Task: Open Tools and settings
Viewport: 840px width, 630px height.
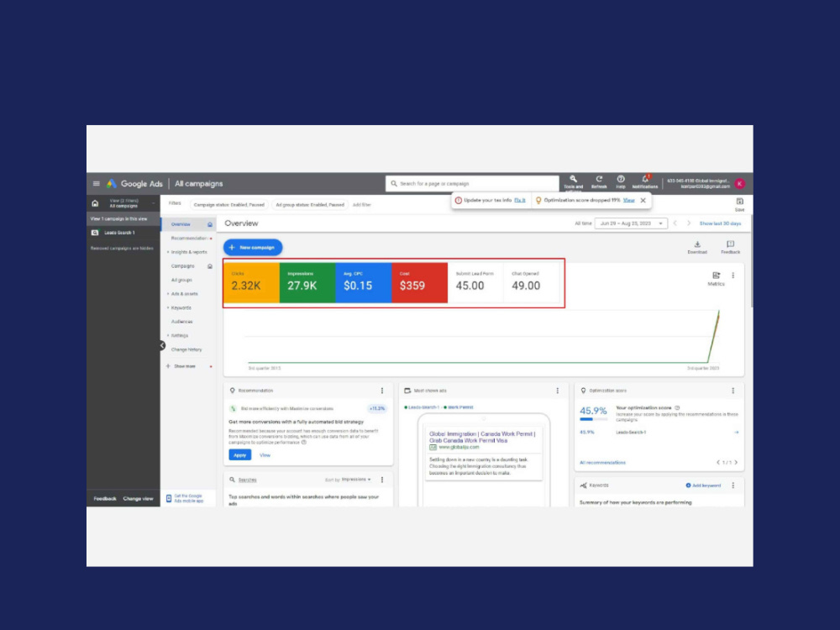Action: click(573, 182)
